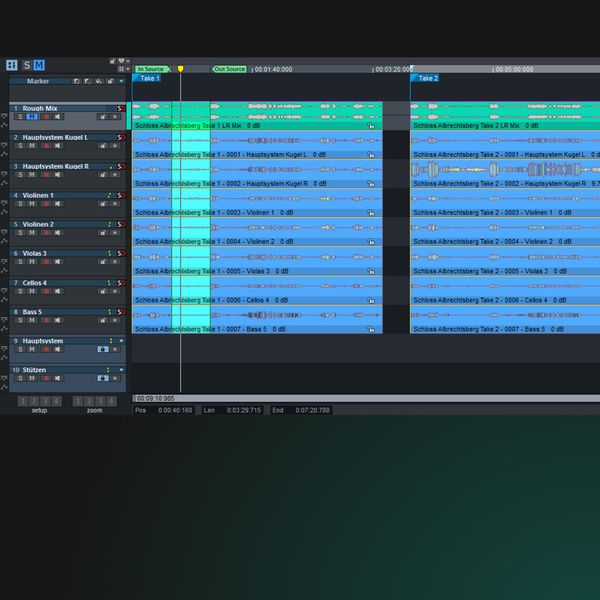
Task: Click red surround icon on Cellos 4 track name
Action: click(121, 283)
